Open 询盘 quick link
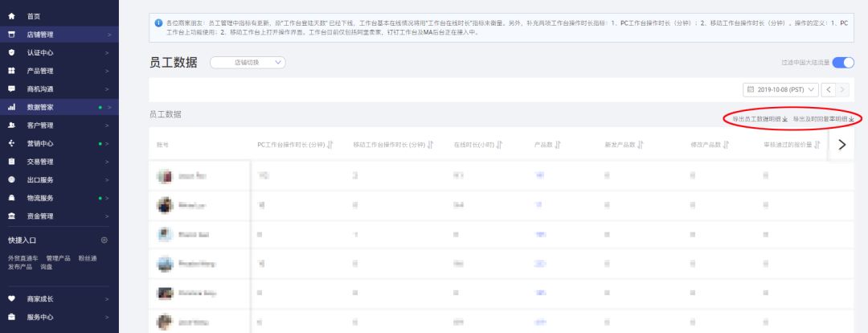The width and height of the screenshot is (868, 333). [46, 266]
